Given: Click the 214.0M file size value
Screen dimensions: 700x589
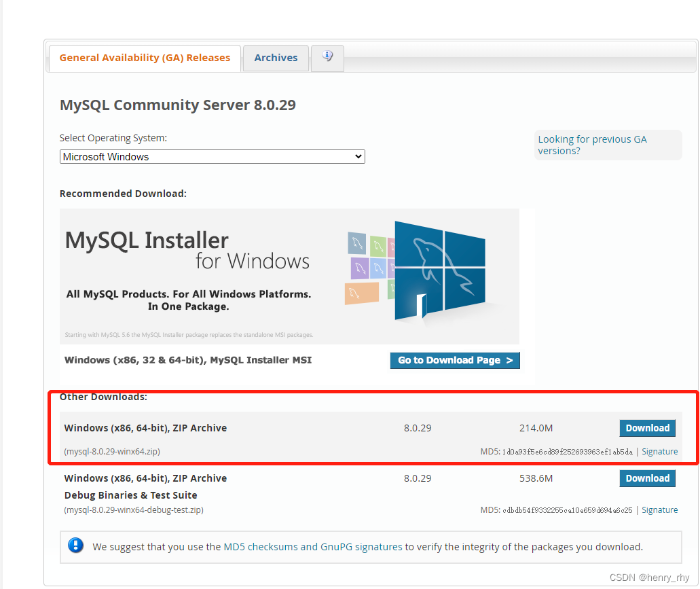Looking at the screenshot, I should click(536, 428).
